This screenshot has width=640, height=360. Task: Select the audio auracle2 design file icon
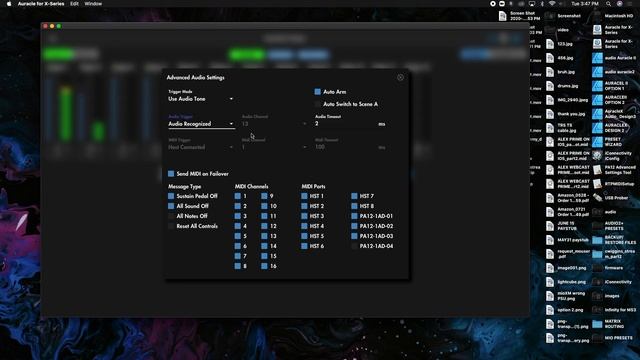597,72
